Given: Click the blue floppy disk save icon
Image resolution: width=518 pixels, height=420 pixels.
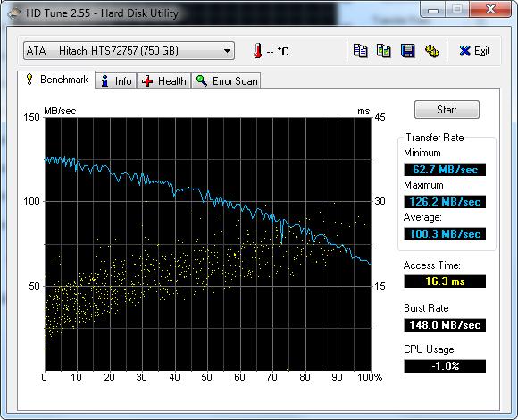Looking at the screenshot, I should [x=407, y=51].
